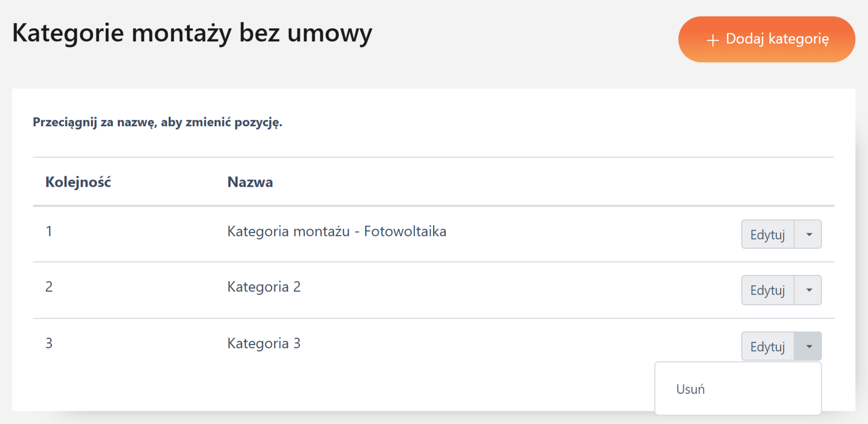Click order number 3 in the table
This screenshot has width=868, height=424.
coord(49,343)
